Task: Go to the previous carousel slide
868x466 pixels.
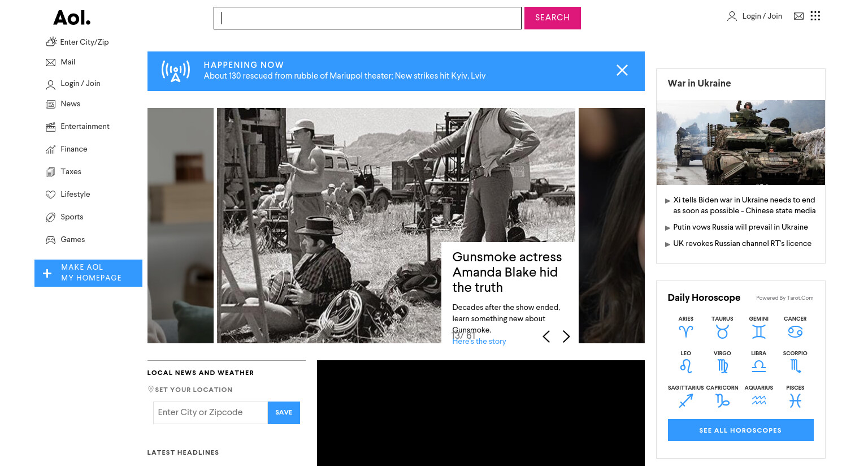Action: pos(546,336)
